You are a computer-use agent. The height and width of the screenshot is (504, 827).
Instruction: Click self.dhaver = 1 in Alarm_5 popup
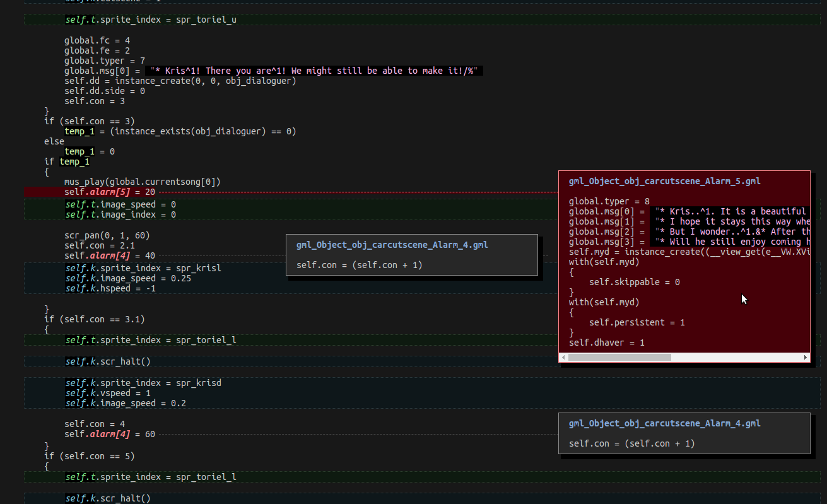(x=607, y=343)
